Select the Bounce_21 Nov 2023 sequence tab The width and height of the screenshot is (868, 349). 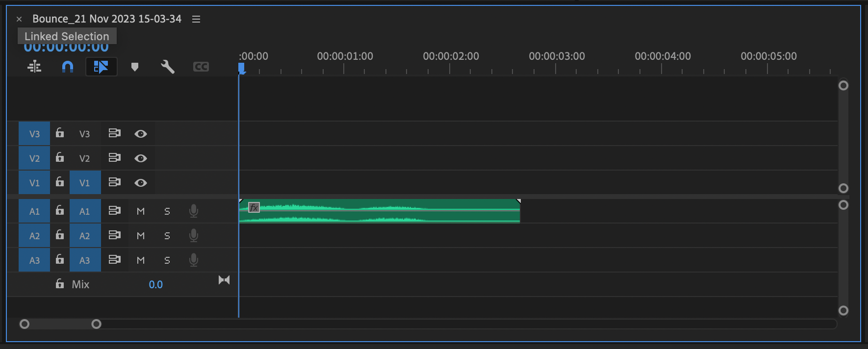coord(107,19)
